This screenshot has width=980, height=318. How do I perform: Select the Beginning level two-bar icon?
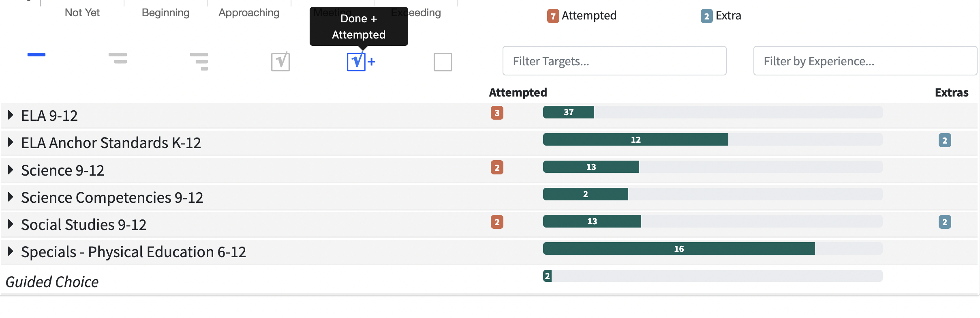pyautogui.click(x=118, y=58)
